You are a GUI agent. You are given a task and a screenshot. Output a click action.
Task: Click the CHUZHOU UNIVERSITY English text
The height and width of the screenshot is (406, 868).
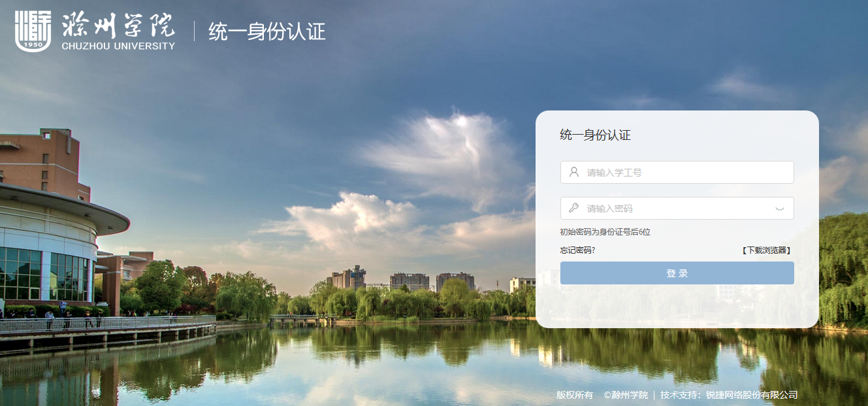pyautogui.click(x=118, y=46)
